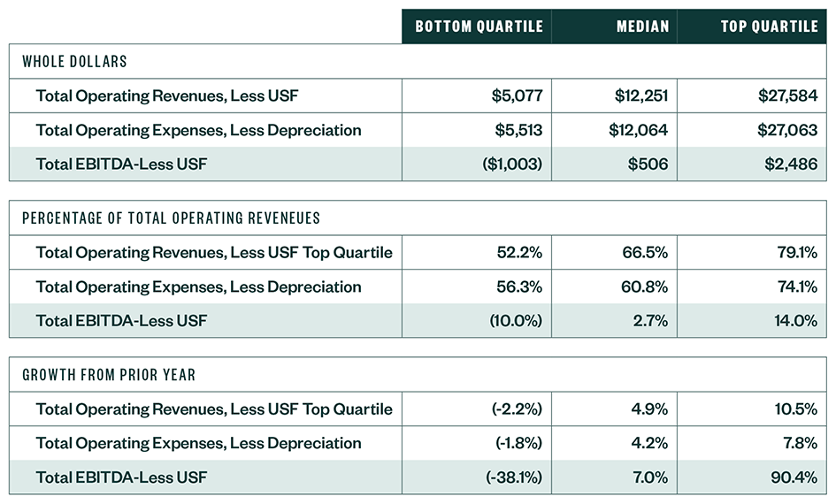Click the $5,077 bottom quartile revenue cell
This screenshot has height=504, width=836.
coord(517,96)
